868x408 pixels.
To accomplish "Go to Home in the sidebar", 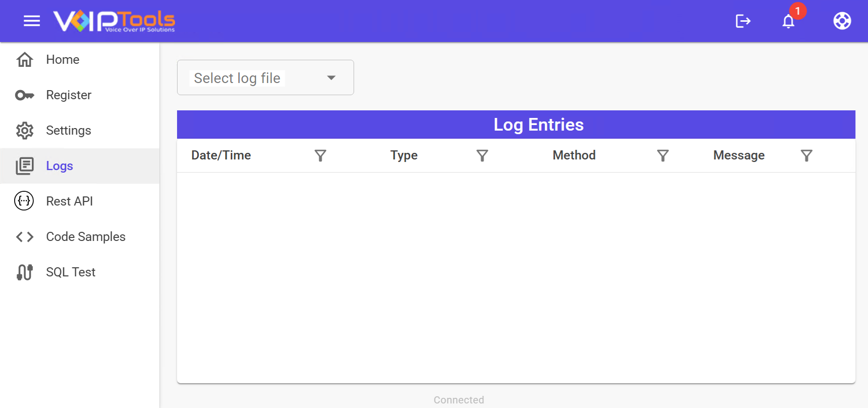I will click(63, 60).
